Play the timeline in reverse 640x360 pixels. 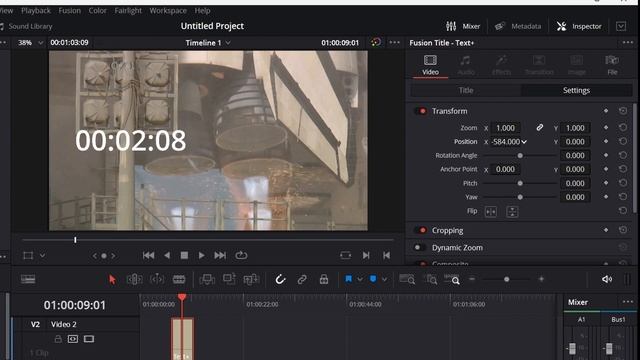coord(167,256)
